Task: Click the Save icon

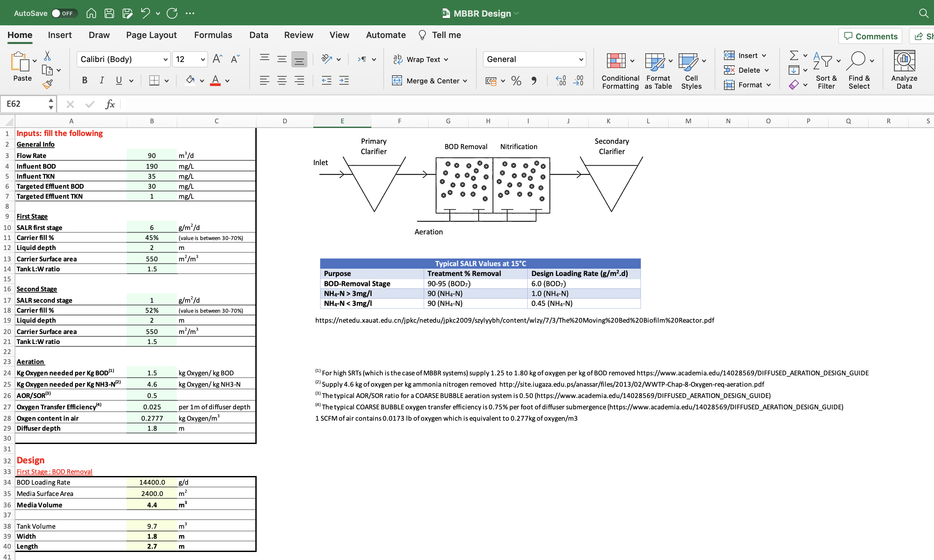Action: [109, 13]
